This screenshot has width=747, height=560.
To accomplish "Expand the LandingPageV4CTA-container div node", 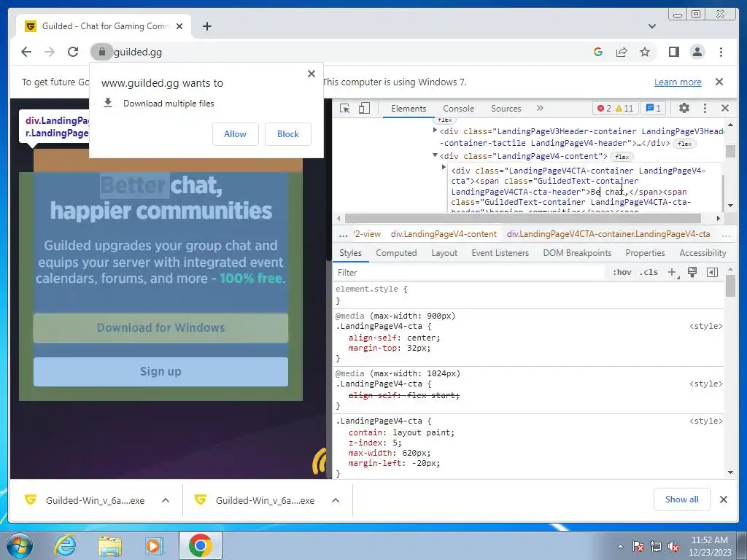I will [444, 167].
